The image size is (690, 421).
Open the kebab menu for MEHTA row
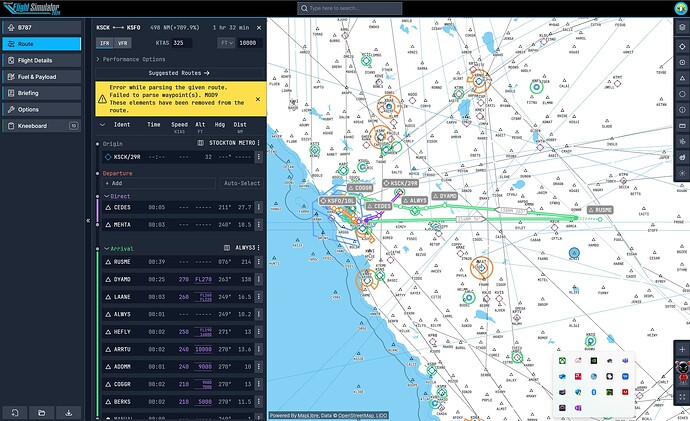click(x=259, y=224)
